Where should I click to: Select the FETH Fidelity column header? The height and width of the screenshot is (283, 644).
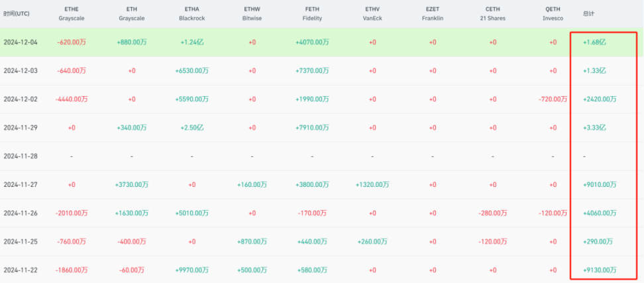click(x=311, y=13)
